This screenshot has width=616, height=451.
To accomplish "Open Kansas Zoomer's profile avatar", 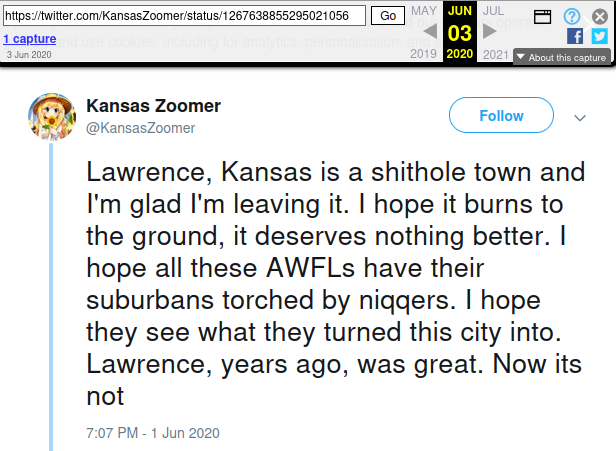I will 51,118.
